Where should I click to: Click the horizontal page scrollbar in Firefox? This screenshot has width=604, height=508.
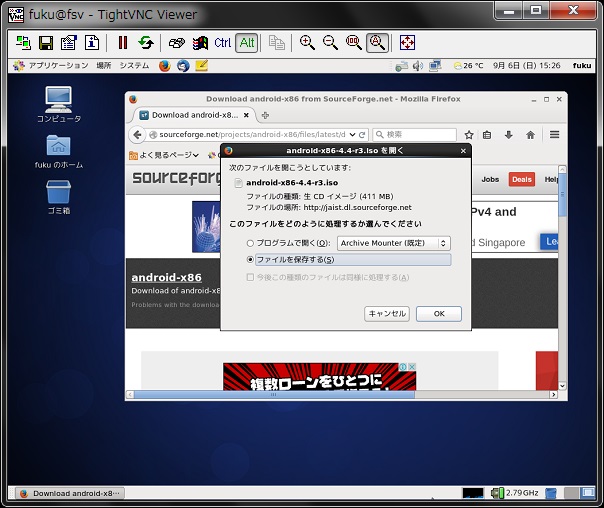274,394
